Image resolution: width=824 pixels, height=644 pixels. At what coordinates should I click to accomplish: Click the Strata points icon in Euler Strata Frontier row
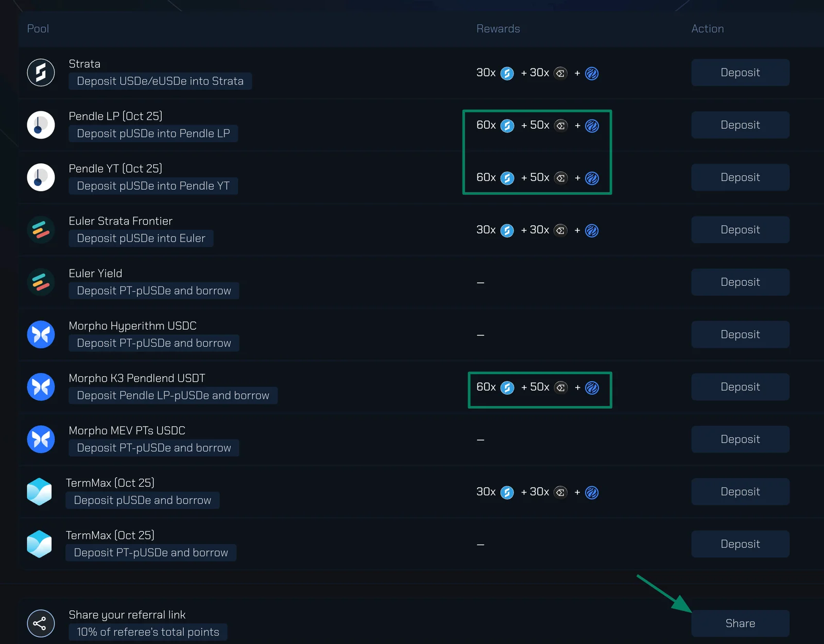[x=507, y=230]
